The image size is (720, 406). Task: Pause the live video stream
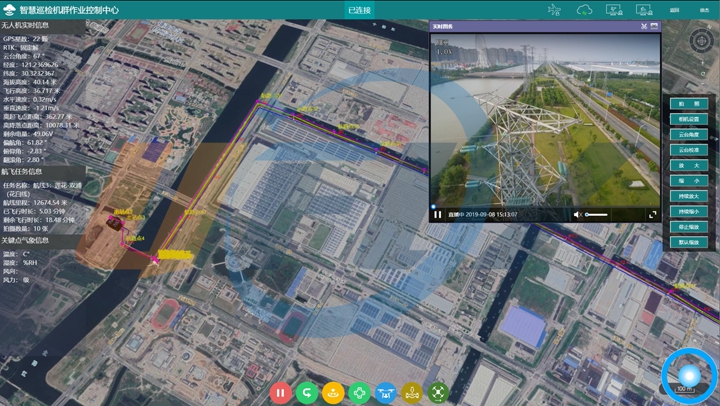(x=438, y=214)
